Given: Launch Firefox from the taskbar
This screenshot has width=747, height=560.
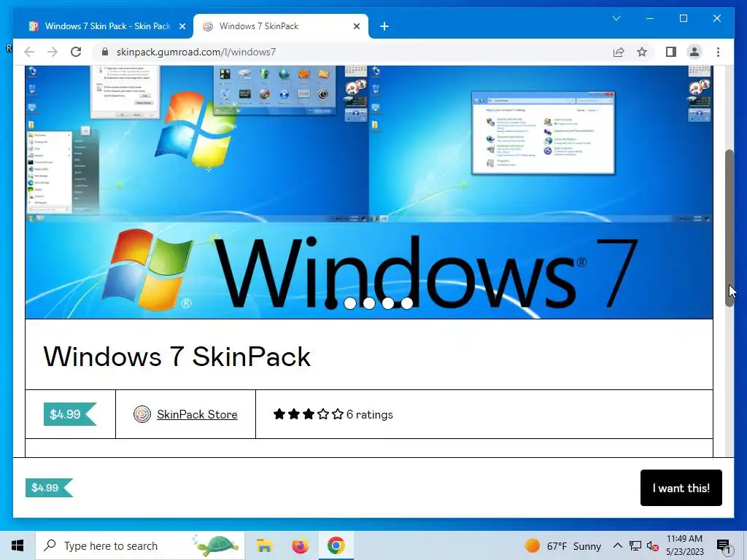Looking at the screenshot, I should (x=300, y=545).
